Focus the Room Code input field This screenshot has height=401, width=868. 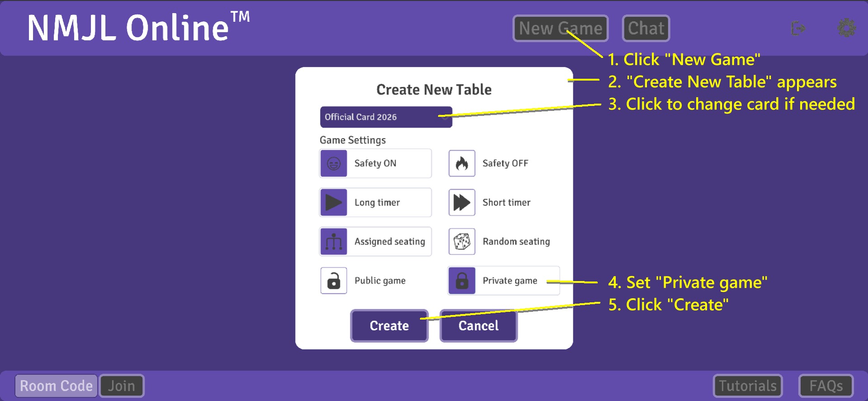coord(57,386)
